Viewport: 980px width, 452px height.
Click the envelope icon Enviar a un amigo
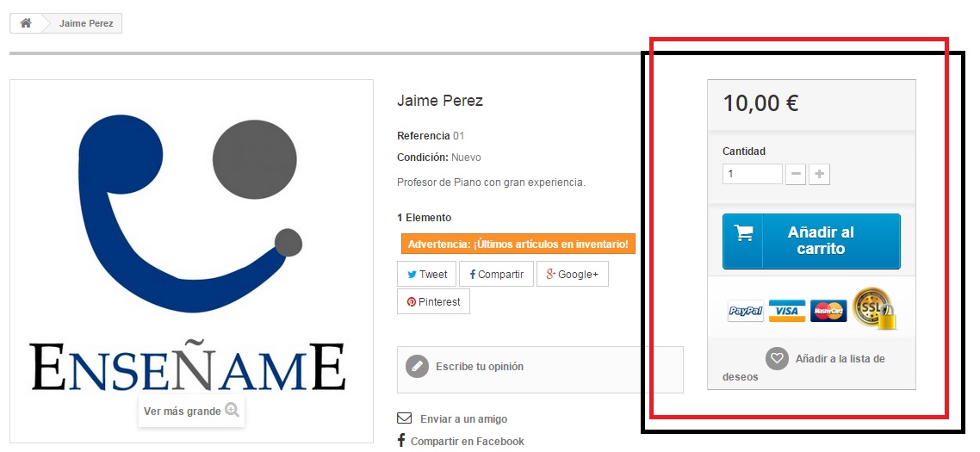(x=405, y=418)
